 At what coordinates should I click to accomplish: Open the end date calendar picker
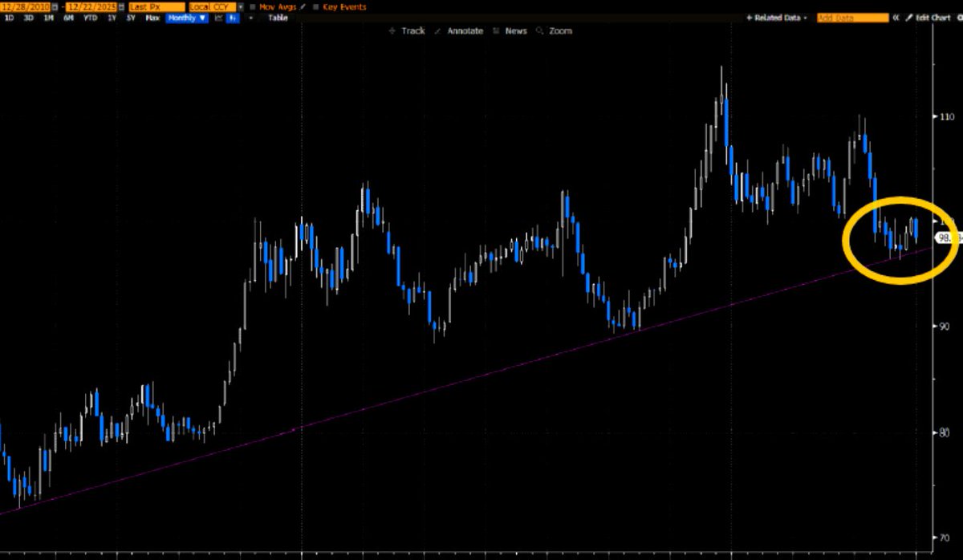click(x=121, y=6)
